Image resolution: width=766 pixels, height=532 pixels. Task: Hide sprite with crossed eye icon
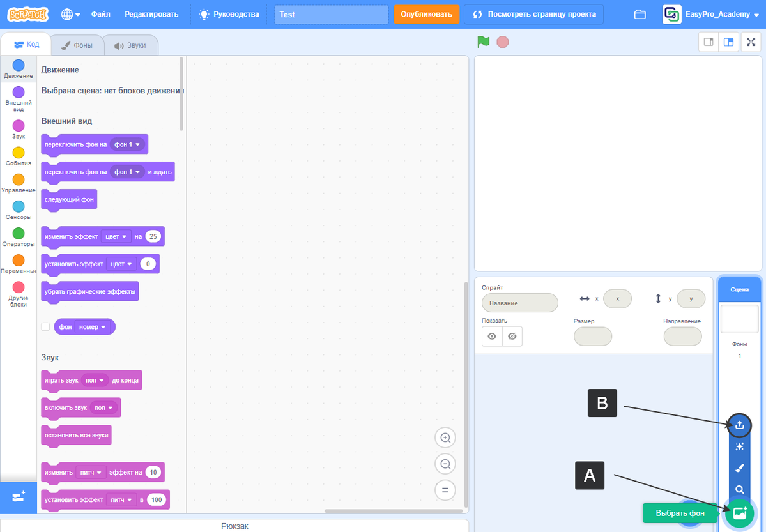coord(512,337)
